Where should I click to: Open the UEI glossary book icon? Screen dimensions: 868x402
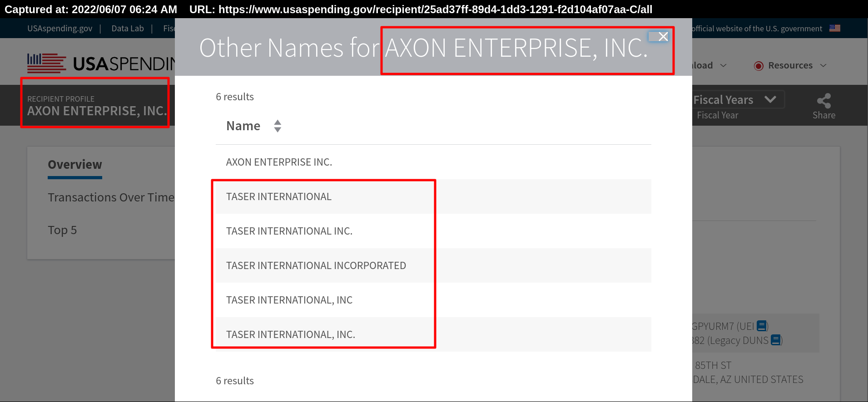(x=762, y=326)
